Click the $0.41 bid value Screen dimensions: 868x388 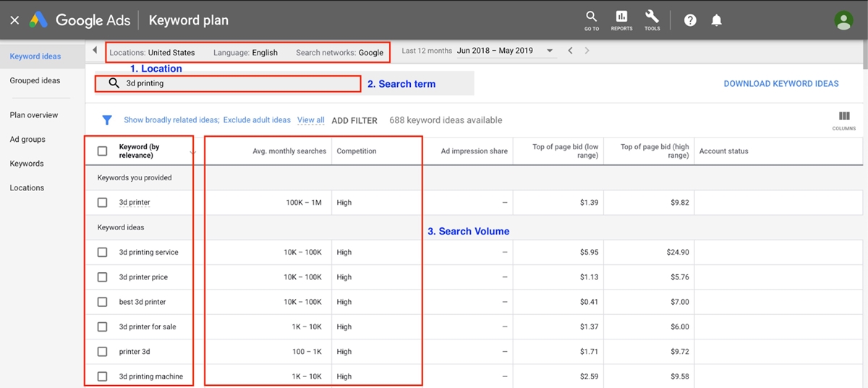click(x=589, y=302)
